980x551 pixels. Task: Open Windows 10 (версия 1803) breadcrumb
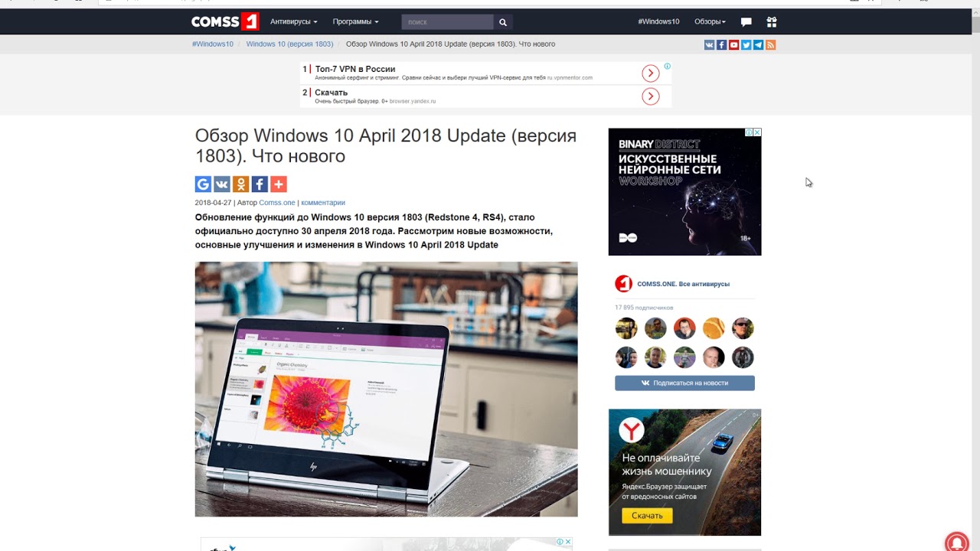(289, 44)
